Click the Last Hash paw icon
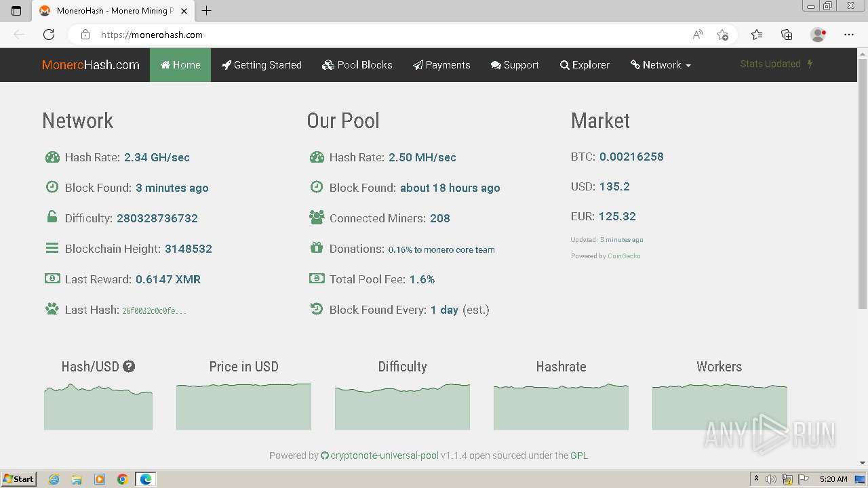Viewport: 868px width, 488px height. click(52, 309)
